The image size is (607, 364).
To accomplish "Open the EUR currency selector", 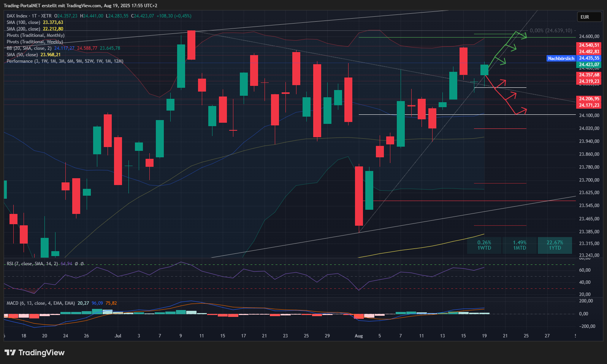I will click(589, 17).
